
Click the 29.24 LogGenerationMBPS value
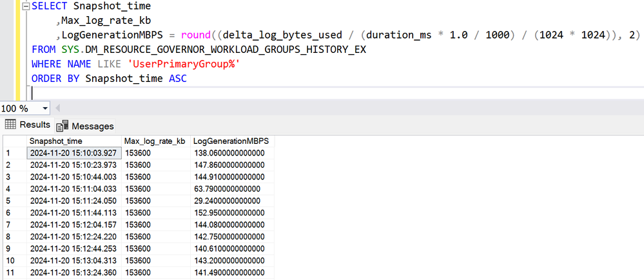232,201
